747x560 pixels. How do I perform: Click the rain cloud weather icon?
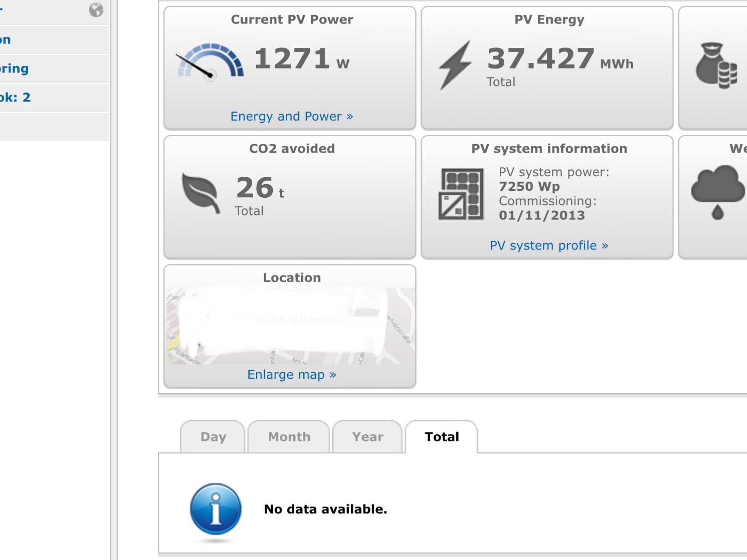click(x=718, y=192)
